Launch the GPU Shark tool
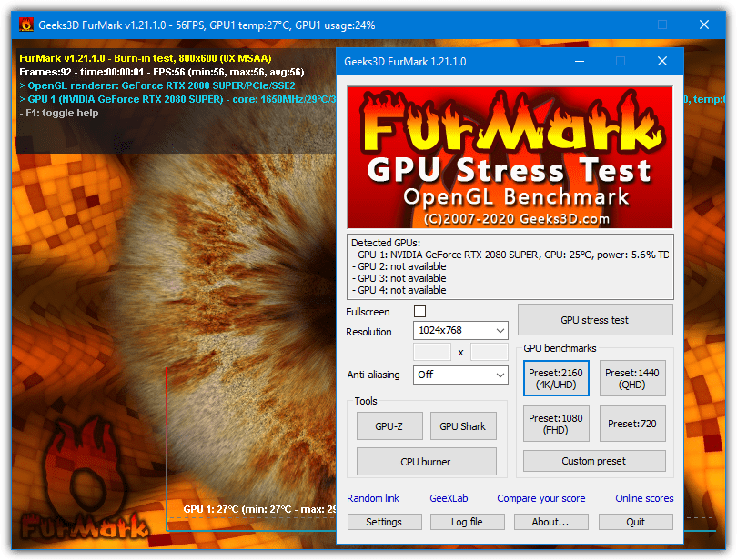This screenshot has height=560, width=737. click(x=463, y=426)
